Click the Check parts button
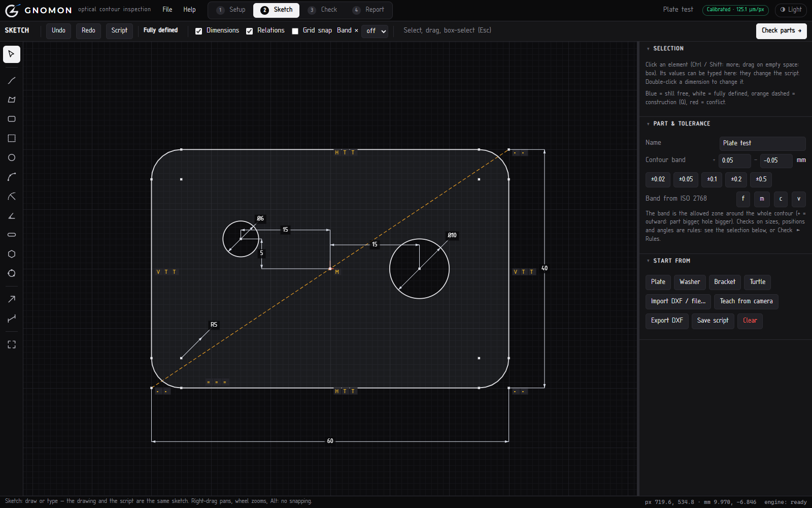Viewport: 812px width, 508px height. [781, 31]
